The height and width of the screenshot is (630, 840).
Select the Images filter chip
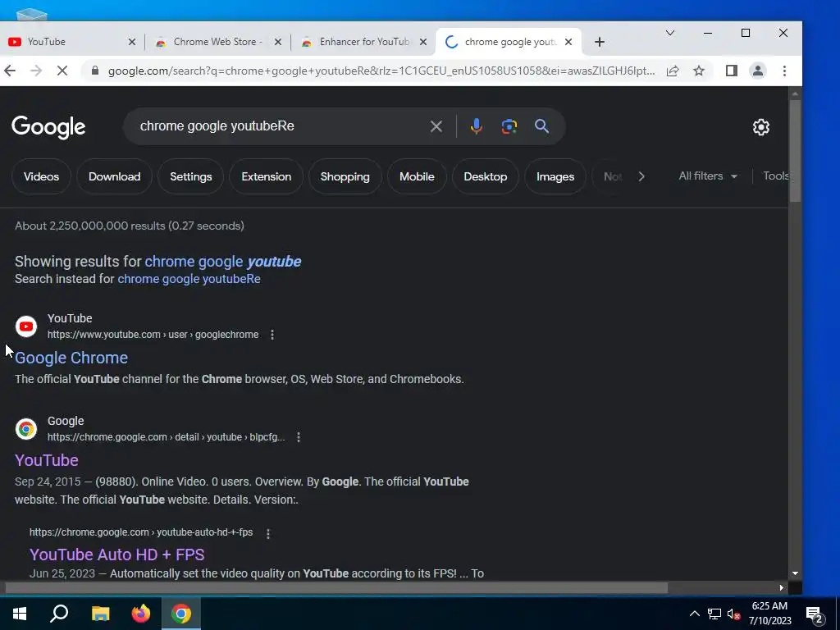pos(555,176)
